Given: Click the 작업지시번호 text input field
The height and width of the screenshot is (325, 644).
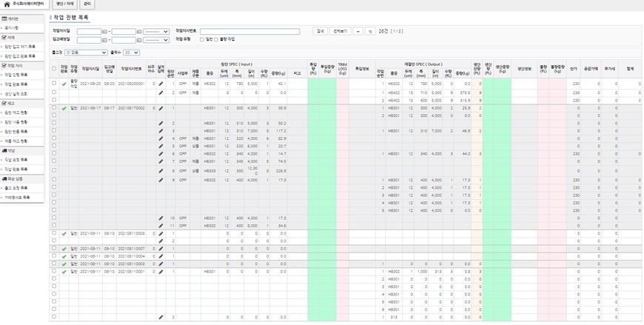Looking at the screenshot, I should [249, 32].
